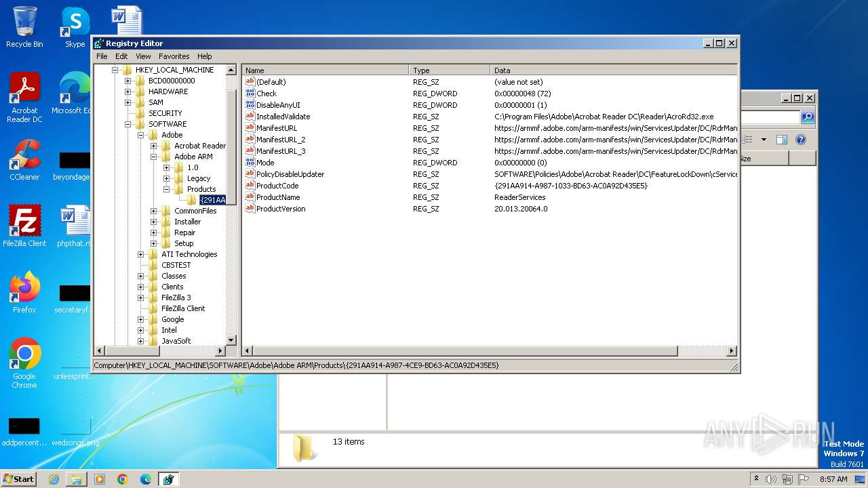868x488 pixels.
Task: Select the ManifestURL_2 value
Action: click(280, 140)
